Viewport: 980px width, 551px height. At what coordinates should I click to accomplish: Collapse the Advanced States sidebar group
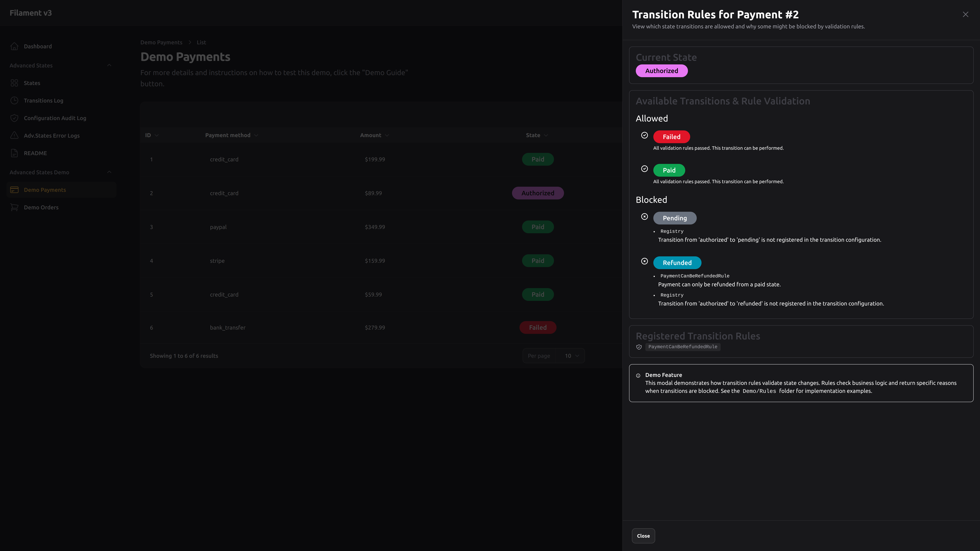click(x=109, y=65)
